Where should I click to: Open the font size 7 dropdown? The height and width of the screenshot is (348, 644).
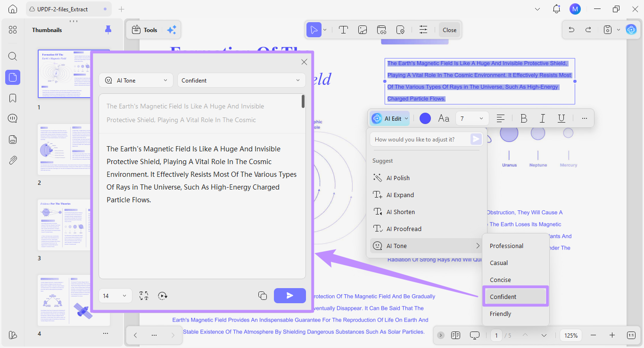click(472, 118)
